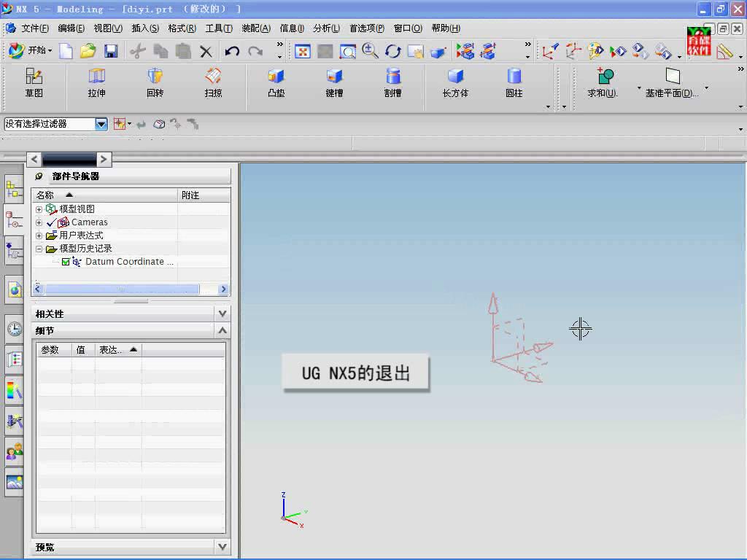Screen dimensions: 747x560
Task: Open the 分析(L) menu
Action: click(326, 28)
